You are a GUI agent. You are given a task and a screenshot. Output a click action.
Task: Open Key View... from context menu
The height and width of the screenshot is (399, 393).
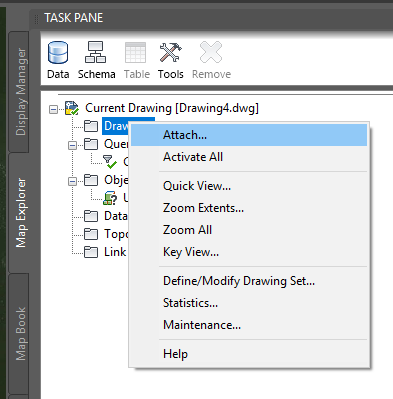[249, 252]
